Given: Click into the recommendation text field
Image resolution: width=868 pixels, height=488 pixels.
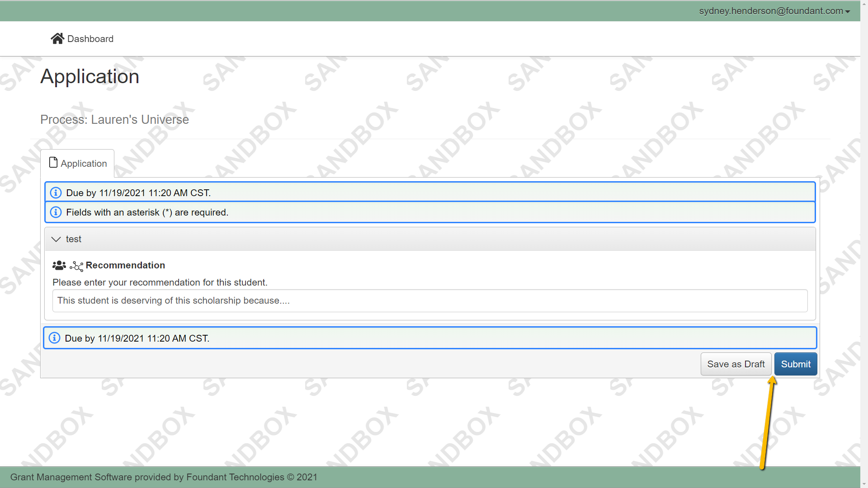Looking at the screenshot, I should tap(430, 300).
